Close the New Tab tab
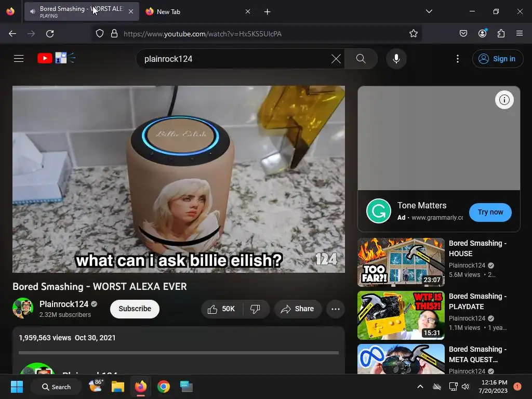 [248, 11]
